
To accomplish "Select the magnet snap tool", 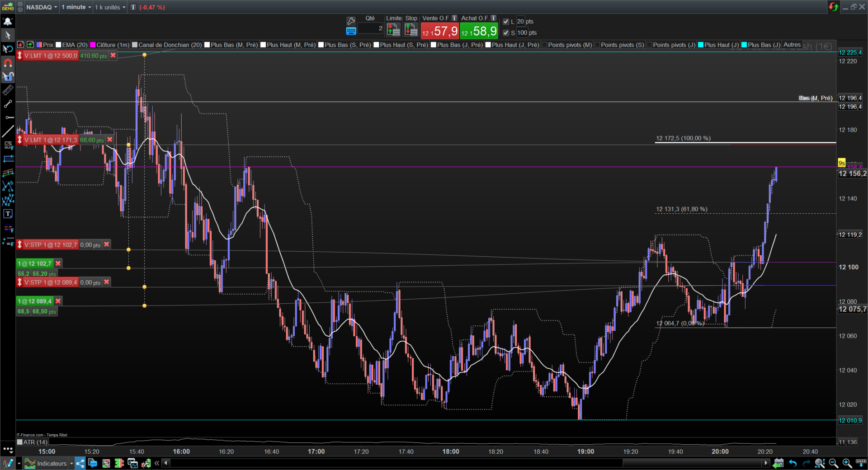I will [8, 63].
